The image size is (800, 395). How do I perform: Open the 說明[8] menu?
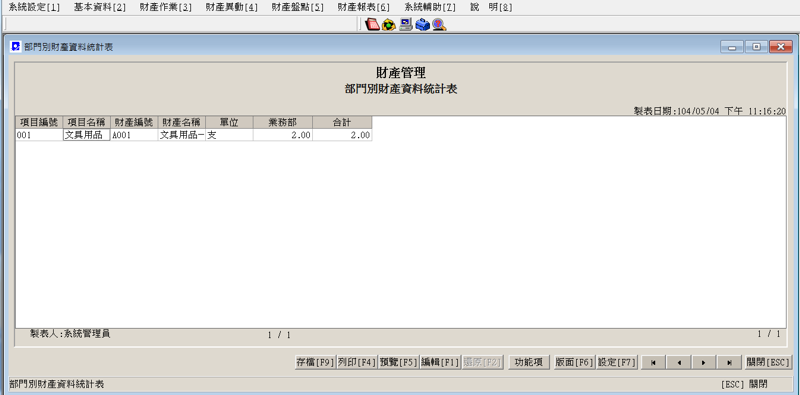pyautogui.click(x=491, y=7)
